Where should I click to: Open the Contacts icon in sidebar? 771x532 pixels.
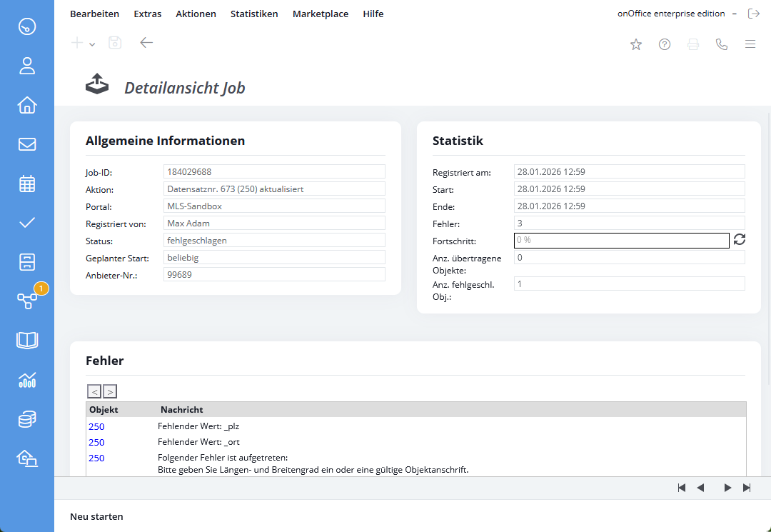tap(27, 66)
